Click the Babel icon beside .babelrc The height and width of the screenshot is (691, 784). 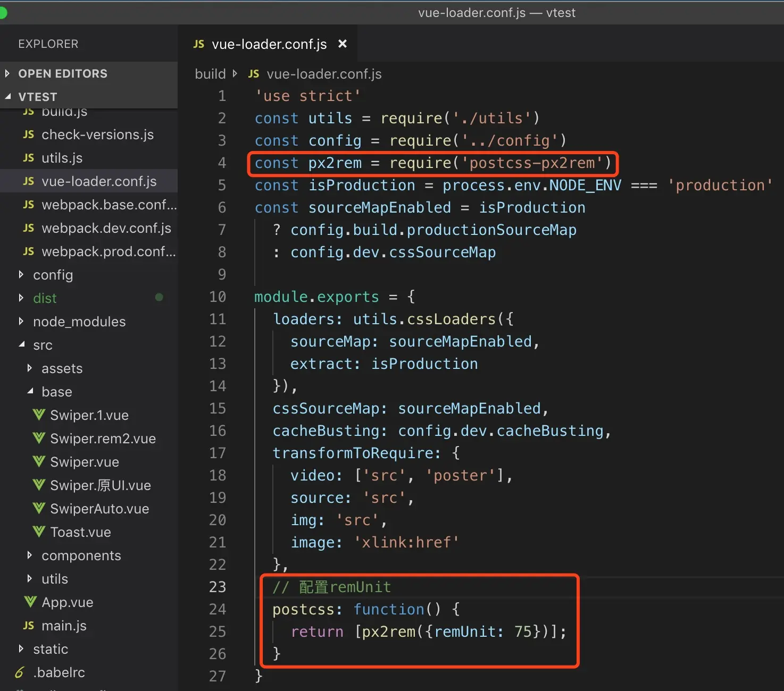[x=20, y=673]
